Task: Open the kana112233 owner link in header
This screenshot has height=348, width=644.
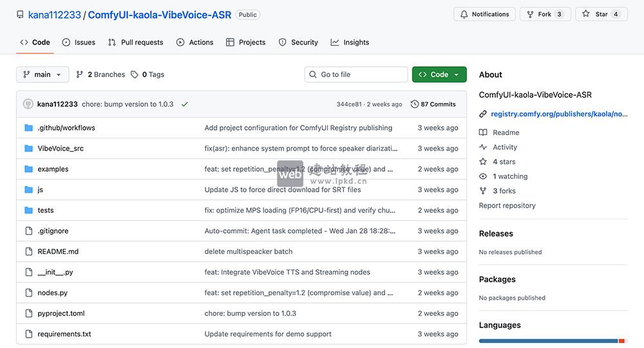Action: point(55,15)
